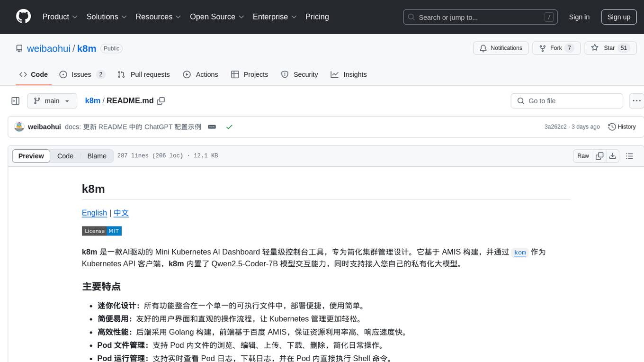
Task: Copy raw file contents
Action: tap(599, 156)
